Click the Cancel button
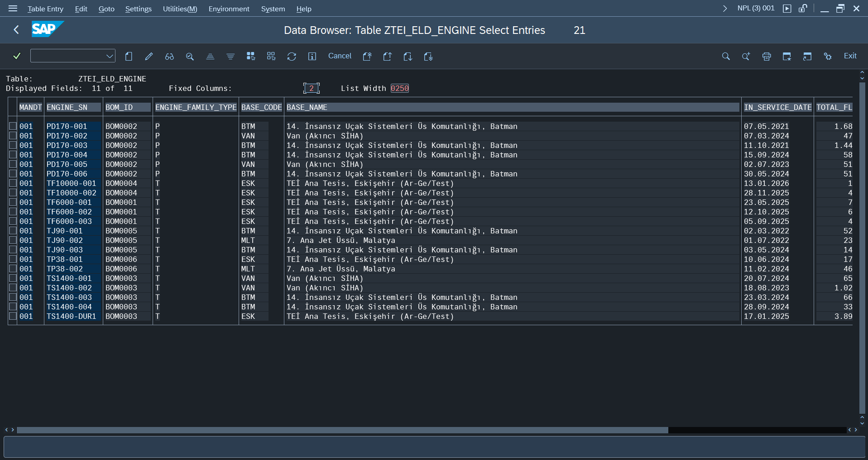 click(340, 56)
